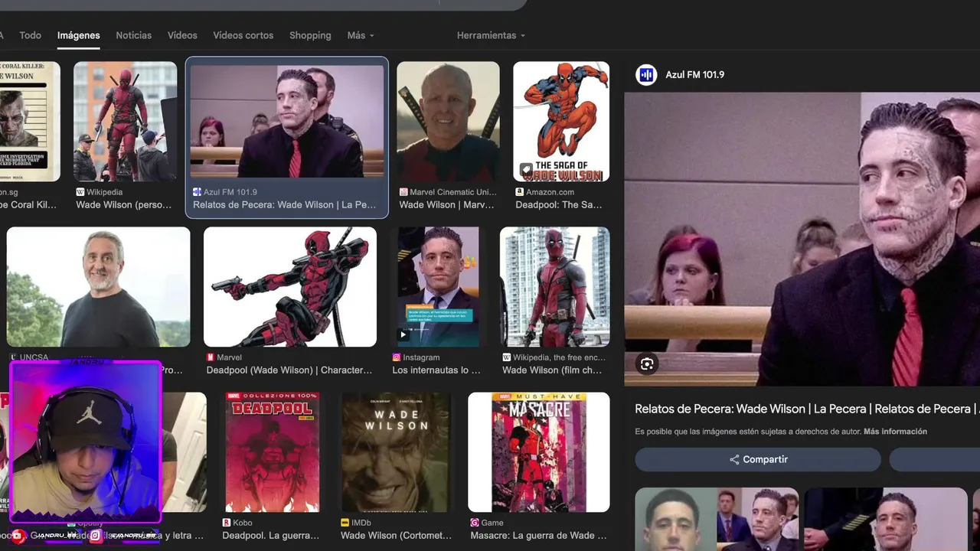Open the Videos tab
Screen dimensions: 980x551
pos(182,35)
